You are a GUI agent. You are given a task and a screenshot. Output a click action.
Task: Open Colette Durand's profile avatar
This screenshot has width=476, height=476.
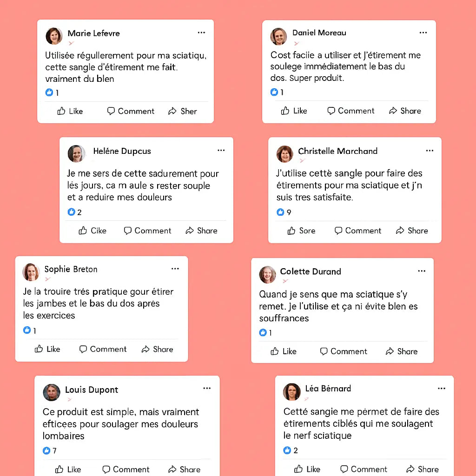click(267, 275)
